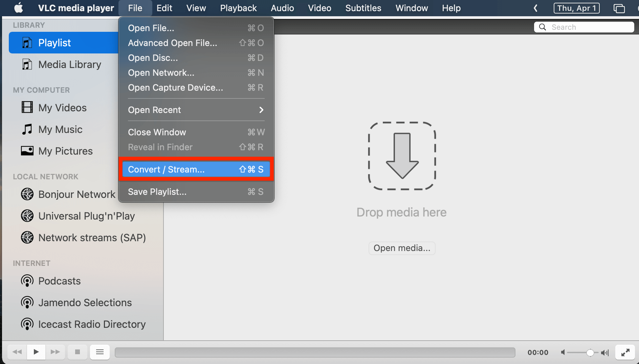
Task: Open the Video menu
Action: click(319, 8)
